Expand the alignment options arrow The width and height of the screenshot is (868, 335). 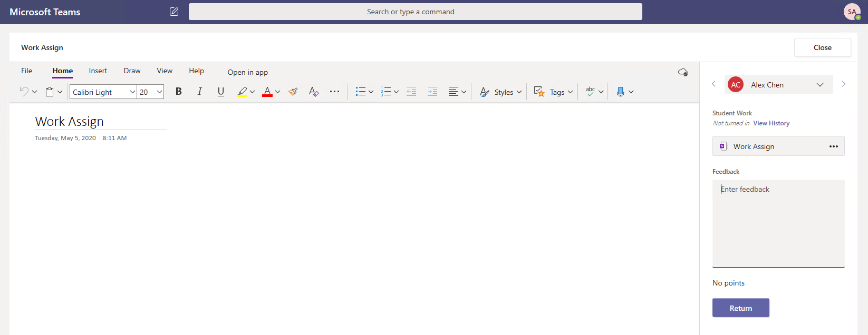464,92
